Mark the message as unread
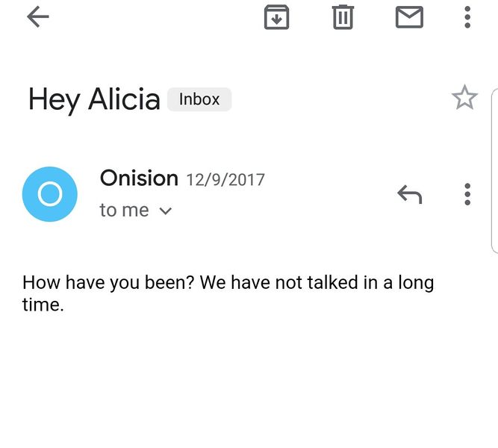The image size is (498, 448). [x=409, y=17]
